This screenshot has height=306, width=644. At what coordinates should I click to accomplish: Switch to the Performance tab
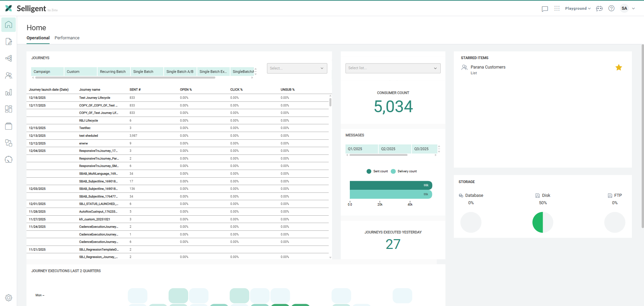(67, 38)
